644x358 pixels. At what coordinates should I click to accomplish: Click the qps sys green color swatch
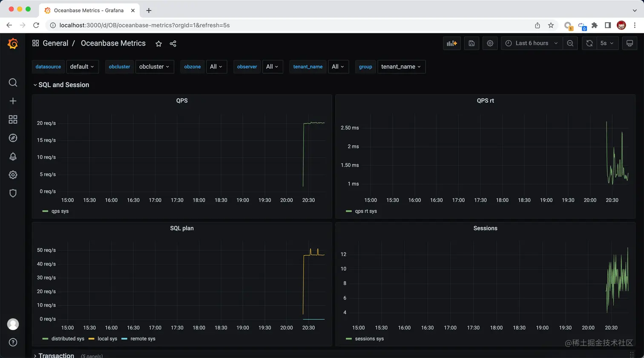45,211
